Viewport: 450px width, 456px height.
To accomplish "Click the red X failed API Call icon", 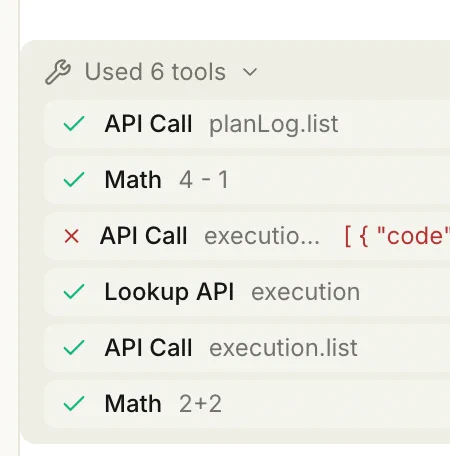I will coord(72,236).
